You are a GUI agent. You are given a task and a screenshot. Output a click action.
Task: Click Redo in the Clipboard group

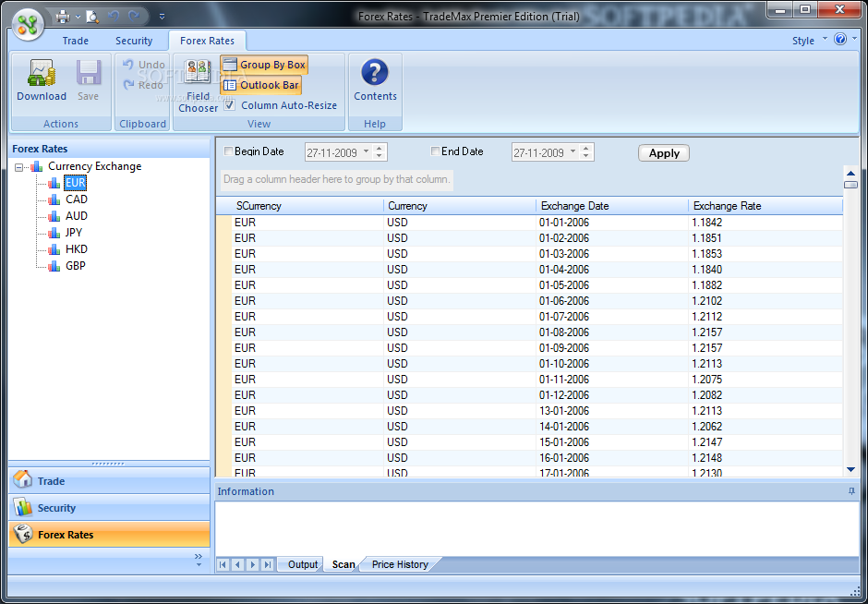coord(144,85)
